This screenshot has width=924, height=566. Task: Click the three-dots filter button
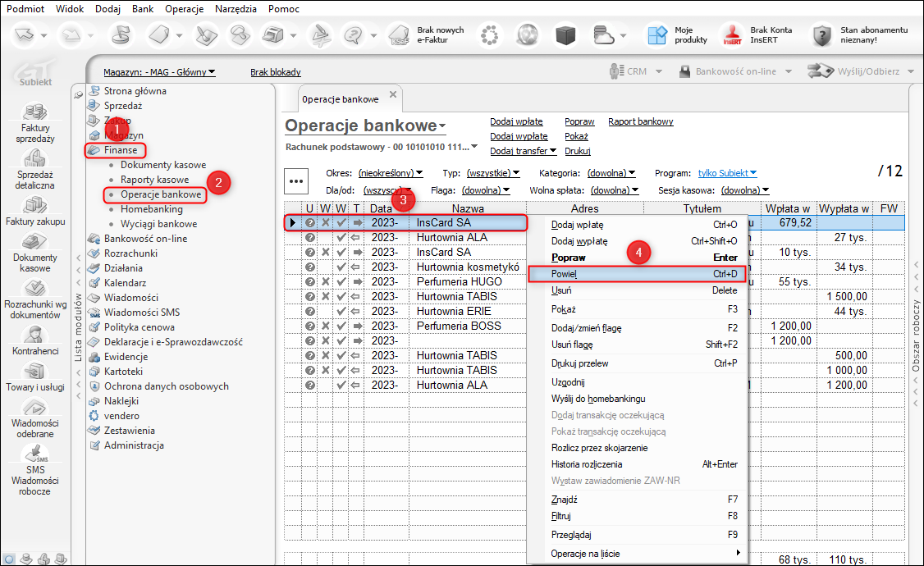[296, 181]
